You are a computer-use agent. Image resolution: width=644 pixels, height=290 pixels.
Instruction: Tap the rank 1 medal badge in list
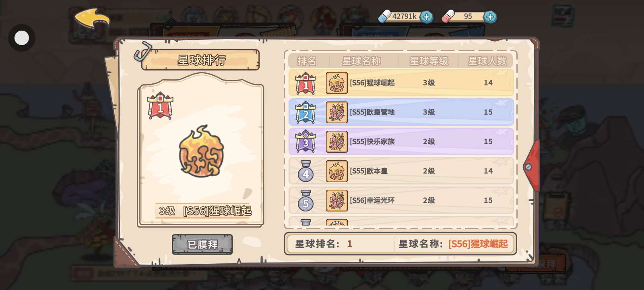tap(305, 83)
